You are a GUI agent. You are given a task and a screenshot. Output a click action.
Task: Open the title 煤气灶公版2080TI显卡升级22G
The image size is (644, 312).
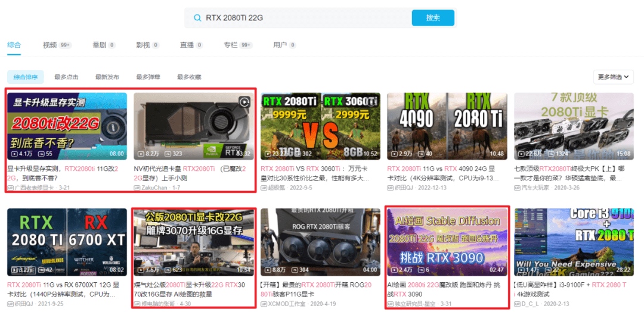190,289
